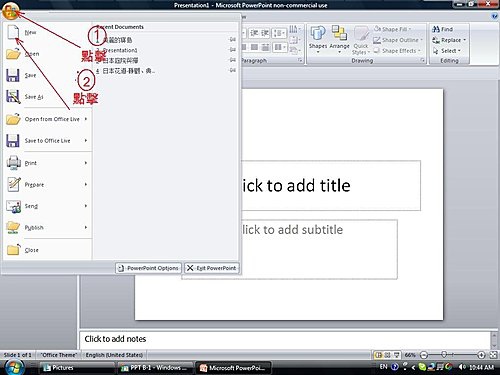500x375 pixels.
Task: Click the subtitle placeholder on slide
Action: coord(319,249)
